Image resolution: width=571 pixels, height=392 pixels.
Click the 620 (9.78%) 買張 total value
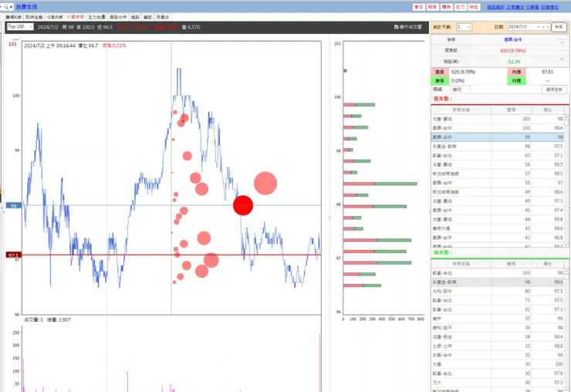(x=464, y=72)
